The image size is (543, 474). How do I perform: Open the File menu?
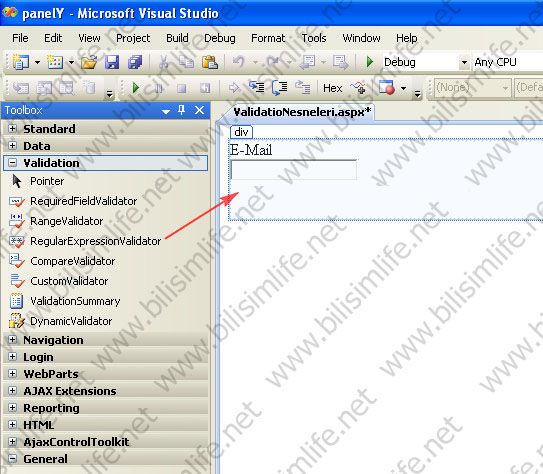coord(20,38)
